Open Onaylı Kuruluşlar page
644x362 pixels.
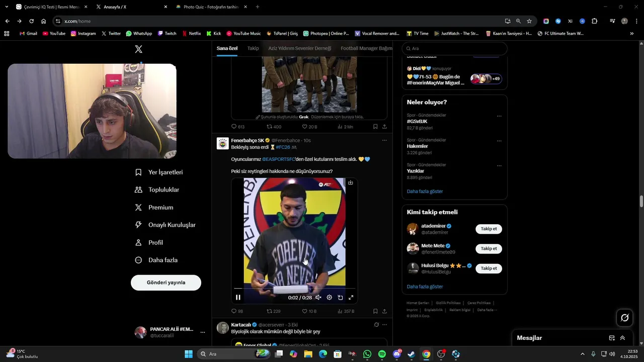tap(165, 225)
